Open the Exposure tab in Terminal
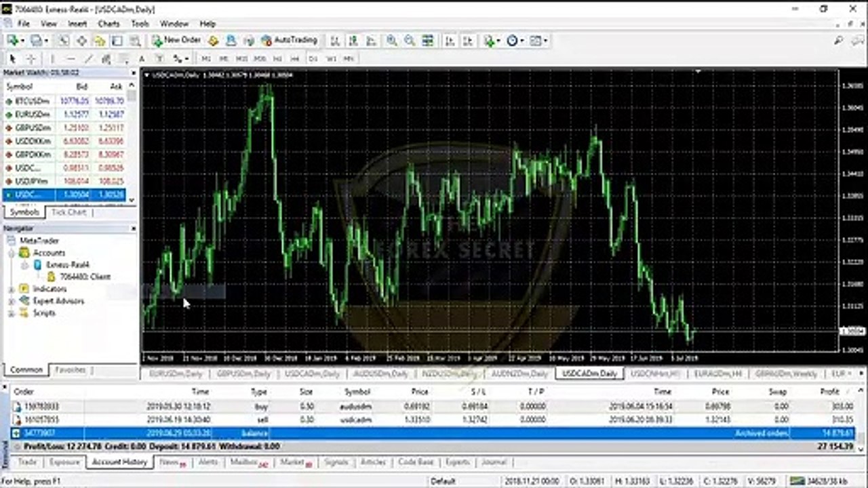This screenshot has height=488, width=868. tap(64, 462)
